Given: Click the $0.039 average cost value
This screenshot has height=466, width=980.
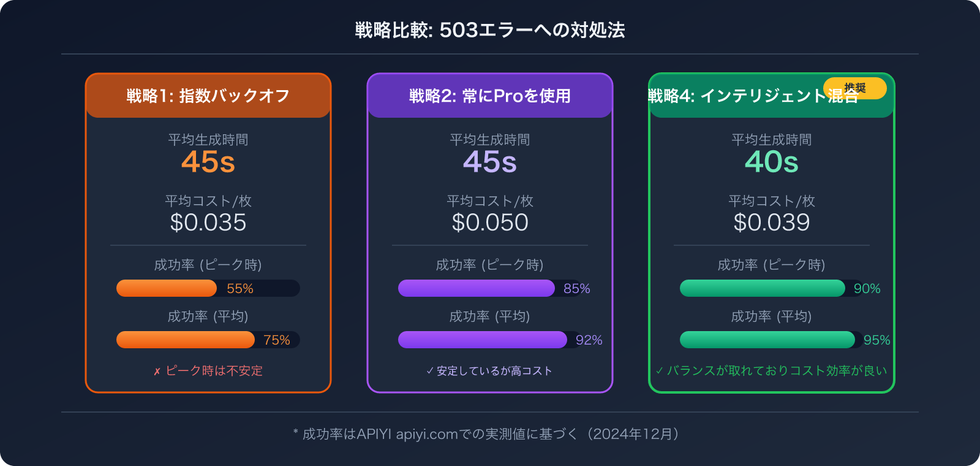Looking at the screenshot, I should 772,223.
